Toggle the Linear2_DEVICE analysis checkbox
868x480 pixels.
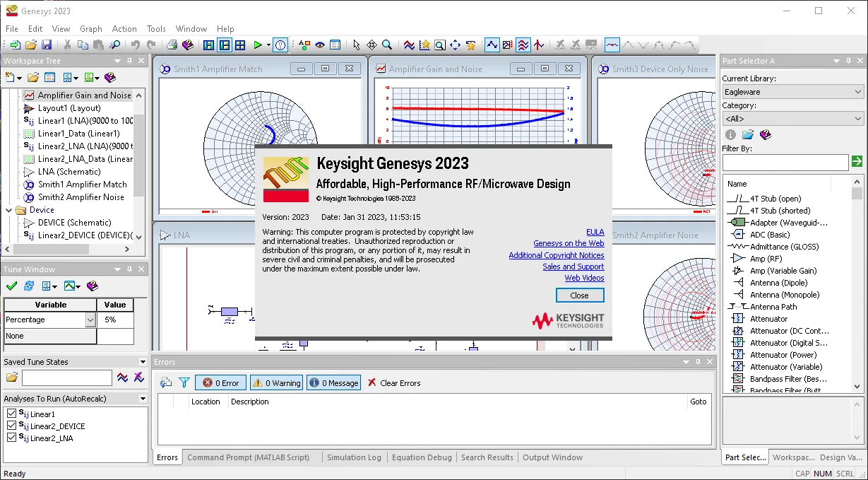coord(11,426)
